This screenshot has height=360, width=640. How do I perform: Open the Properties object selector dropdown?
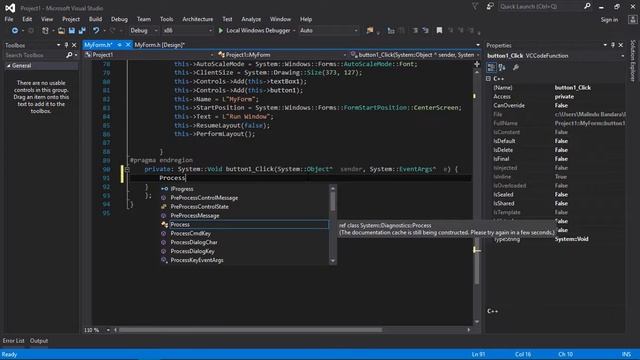(x=622, y=56)
